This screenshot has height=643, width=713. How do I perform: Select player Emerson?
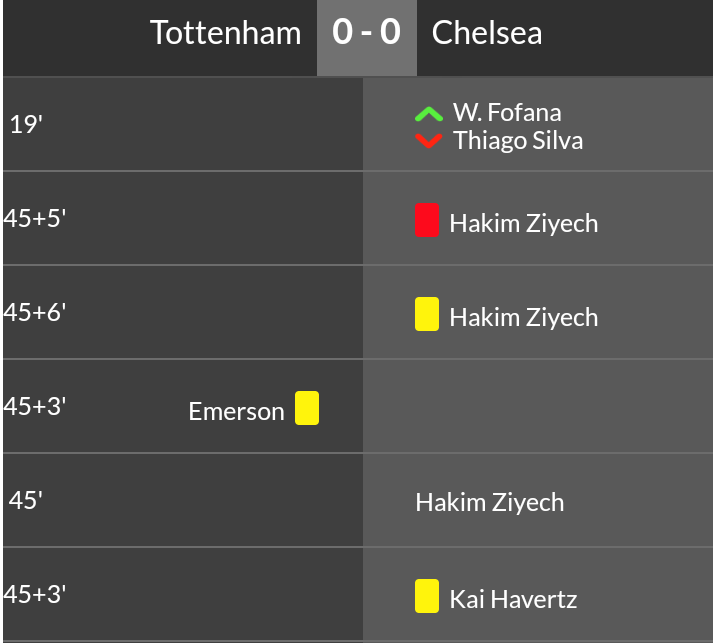click(x=236, y=411)
